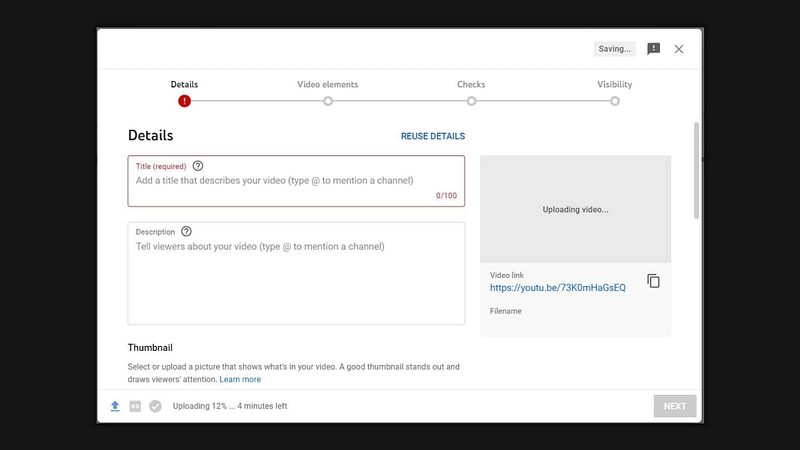Click the '0/100' character counter
This screenshot has width=800, height=450.
coord(446,195)
